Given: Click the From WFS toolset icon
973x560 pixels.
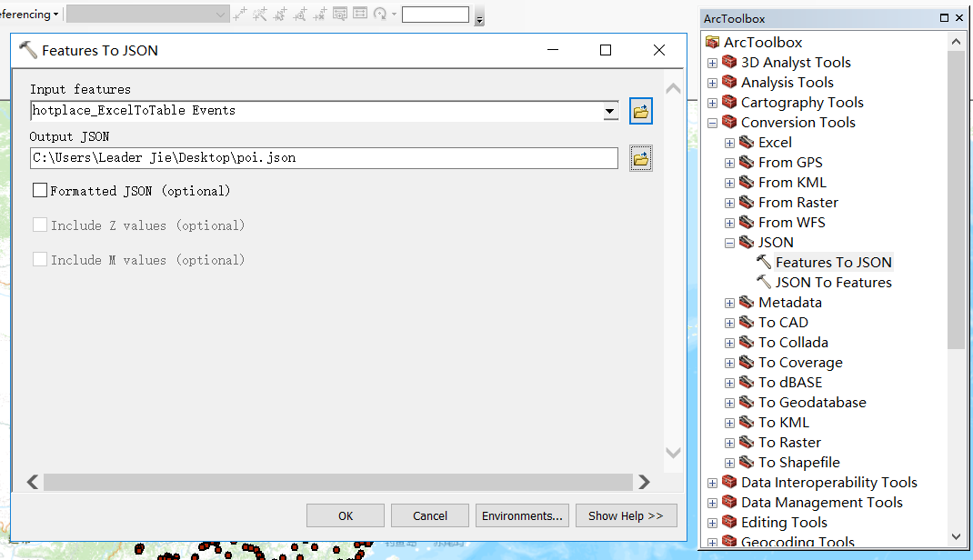Looking at the screenshot, I should (747, 222).
